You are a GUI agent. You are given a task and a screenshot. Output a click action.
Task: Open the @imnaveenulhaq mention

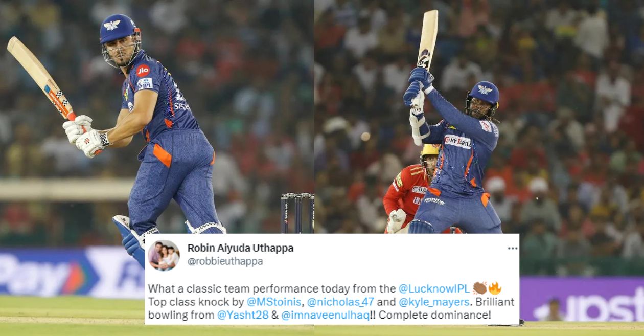[324, 315]
